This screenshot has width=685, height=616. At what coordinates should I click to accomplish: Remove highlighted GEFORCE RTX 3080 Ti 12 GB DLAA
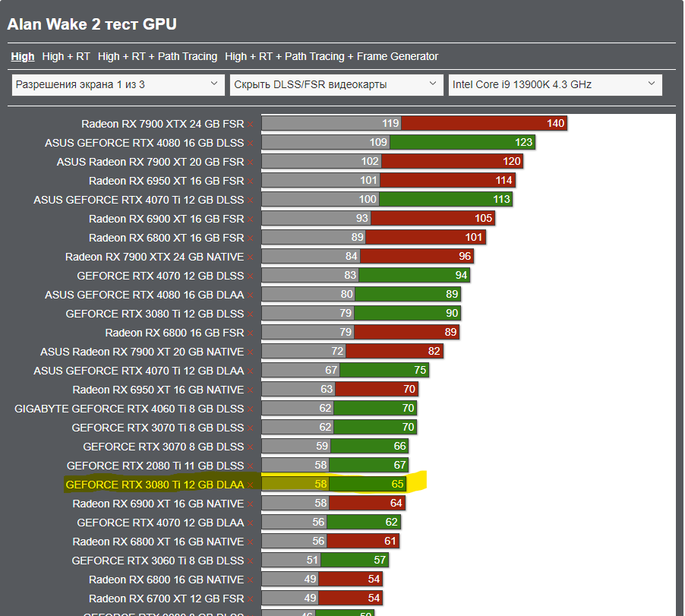pos(251,485)
